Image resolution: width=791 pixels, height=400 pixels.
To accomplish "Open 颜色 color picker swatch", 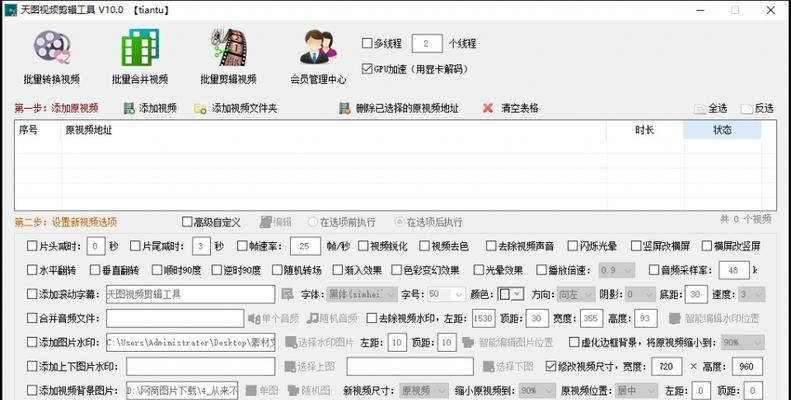I will (x=511, y=294).
